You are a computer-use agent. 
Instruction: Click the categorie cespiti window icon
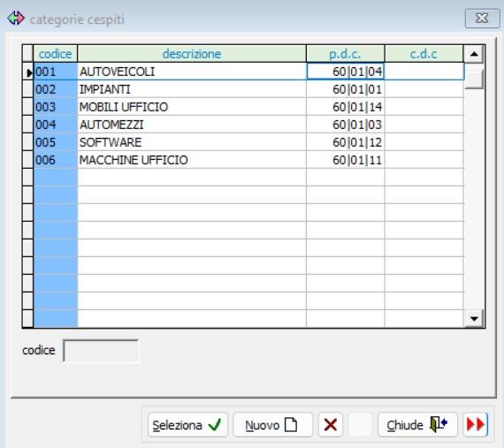click(x=16, y=18)
